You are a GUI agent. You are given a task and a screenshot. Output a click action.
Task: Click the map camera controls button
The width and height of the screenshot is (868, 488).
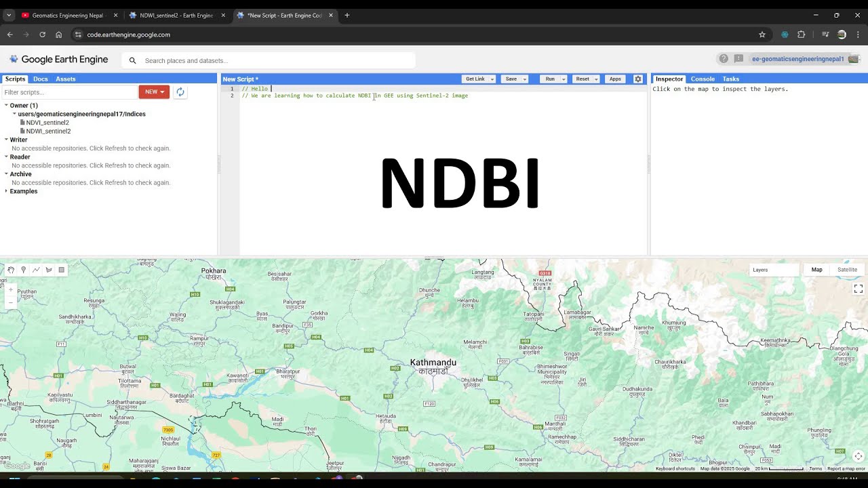point(858,456)
